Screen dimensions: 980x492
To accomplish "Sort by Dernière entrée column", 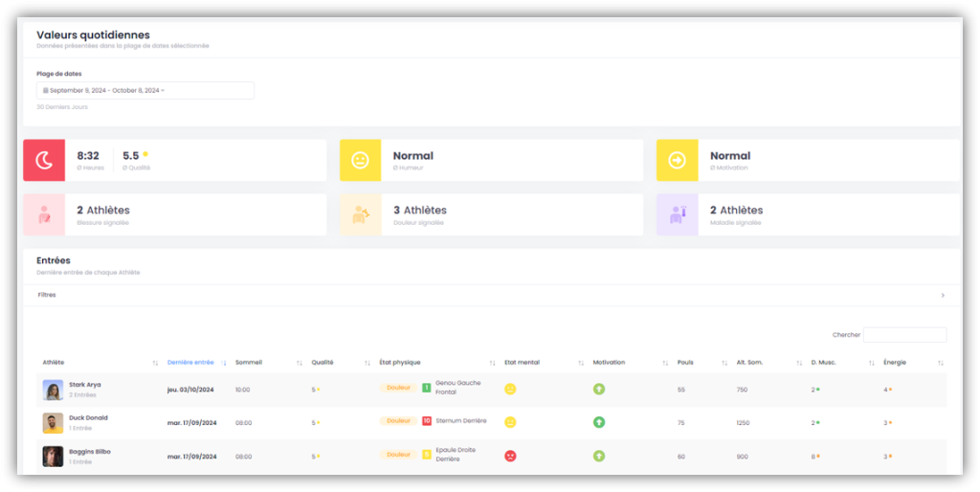I will (191, 363).
